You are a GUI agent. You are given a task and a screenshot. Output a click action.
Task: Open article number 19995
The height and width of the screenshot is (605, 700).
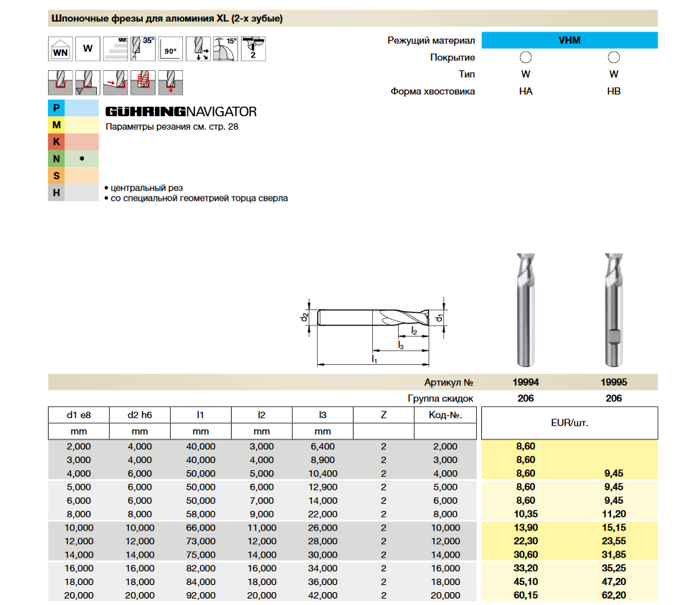pyautogui.click(x=613, y=383)
